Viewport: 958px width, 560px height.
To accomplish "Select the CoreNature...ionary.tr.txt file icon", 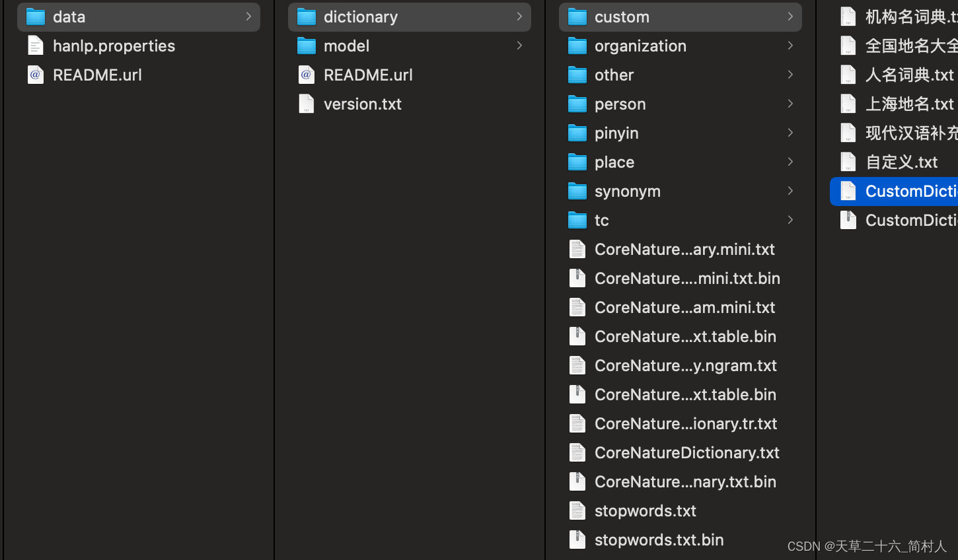I will coord(577,423).
